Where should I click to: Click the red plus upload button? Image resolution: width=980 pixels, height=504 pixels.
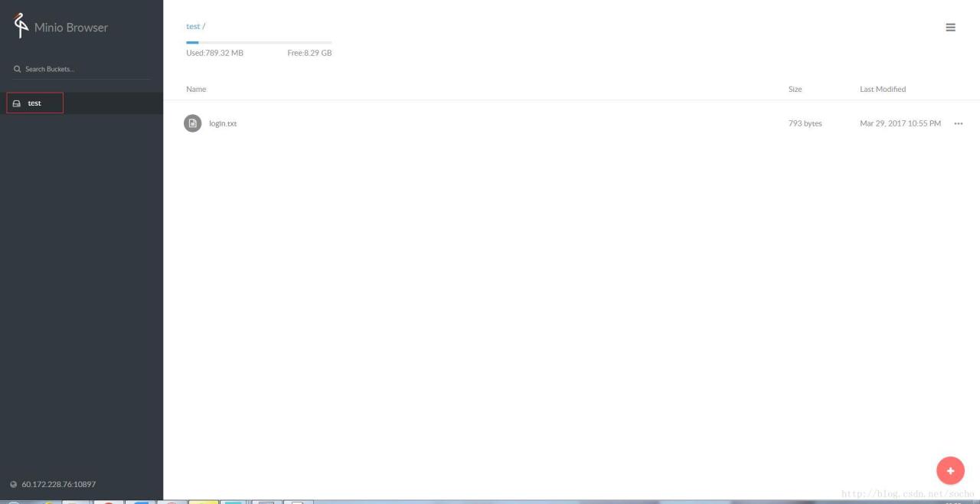(950, 470)
